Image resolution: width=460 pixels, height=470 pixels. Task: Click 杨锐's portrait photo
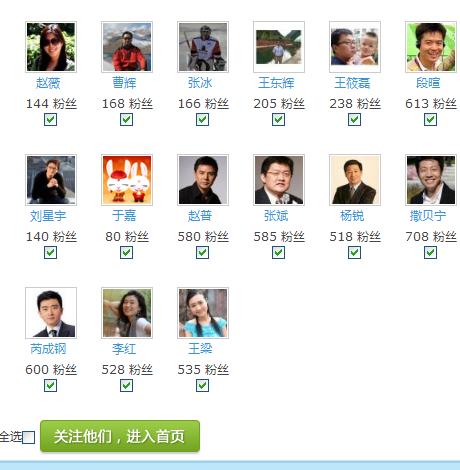[355, 180]
